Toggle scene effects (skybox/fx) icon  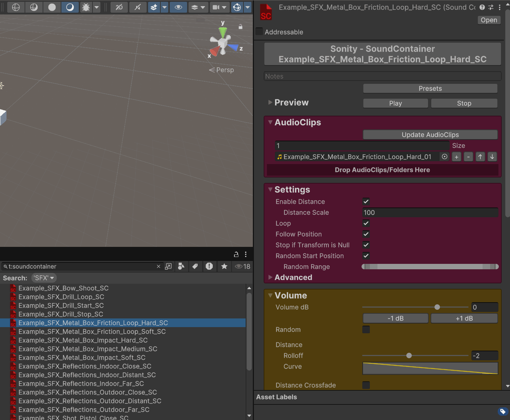(x=154, y=7)
